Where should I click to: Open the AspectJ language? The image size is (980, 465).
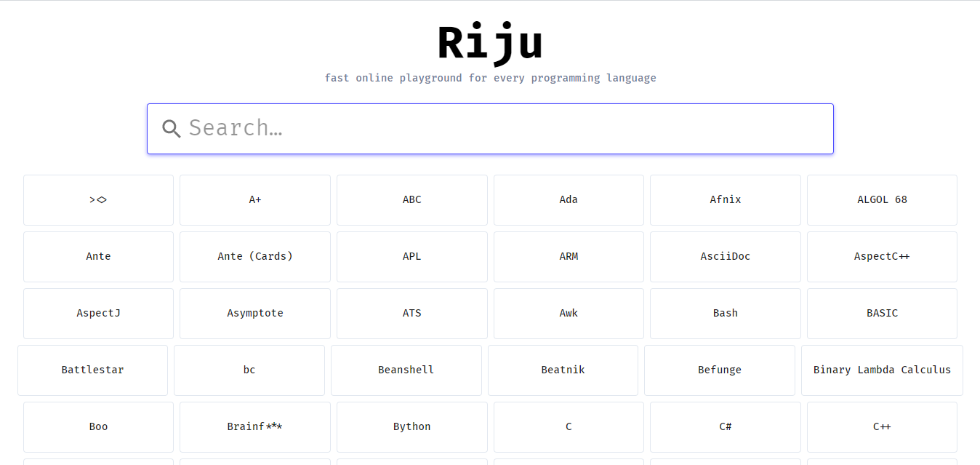pyautogui.click(x=98, y=314)
